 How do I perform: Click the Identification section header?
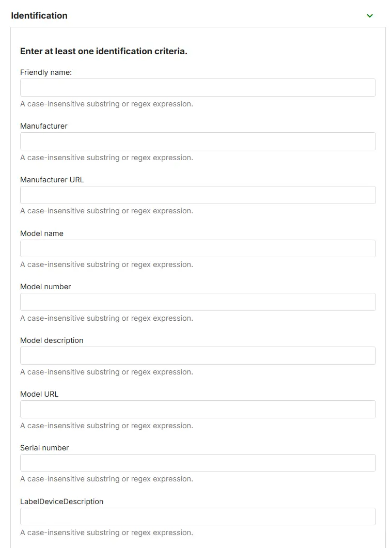[39, 15]
